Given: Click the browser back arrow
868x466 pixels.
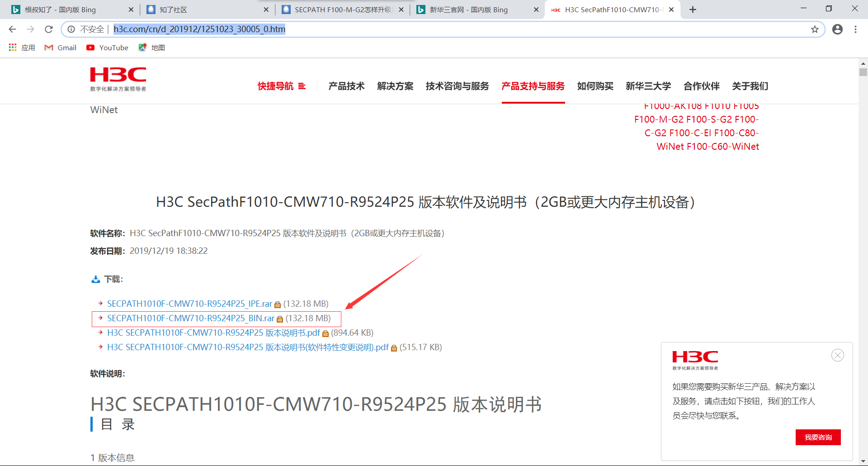Looking at the screenshot, I should coord(12,29).
